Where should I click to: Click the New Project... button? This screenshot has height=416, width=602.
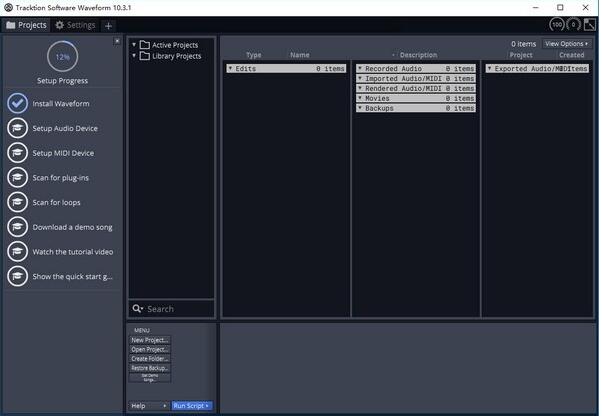pos(150,340)
